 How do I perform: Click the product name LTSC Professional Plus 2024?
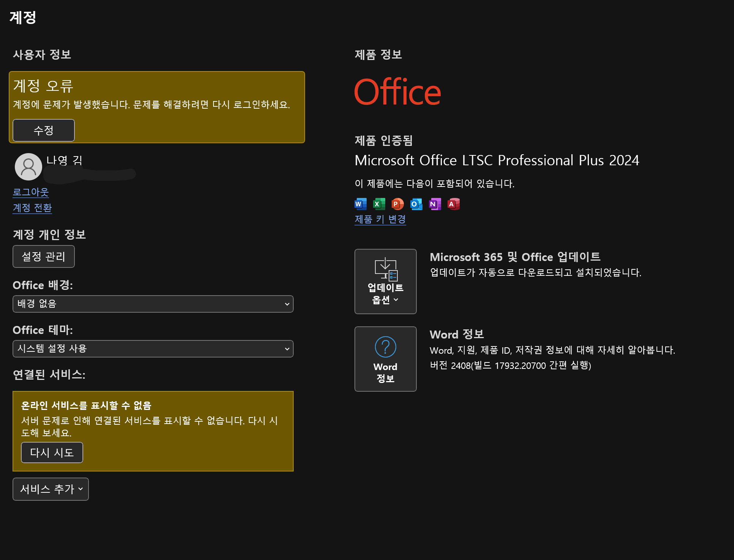[497, 160]
